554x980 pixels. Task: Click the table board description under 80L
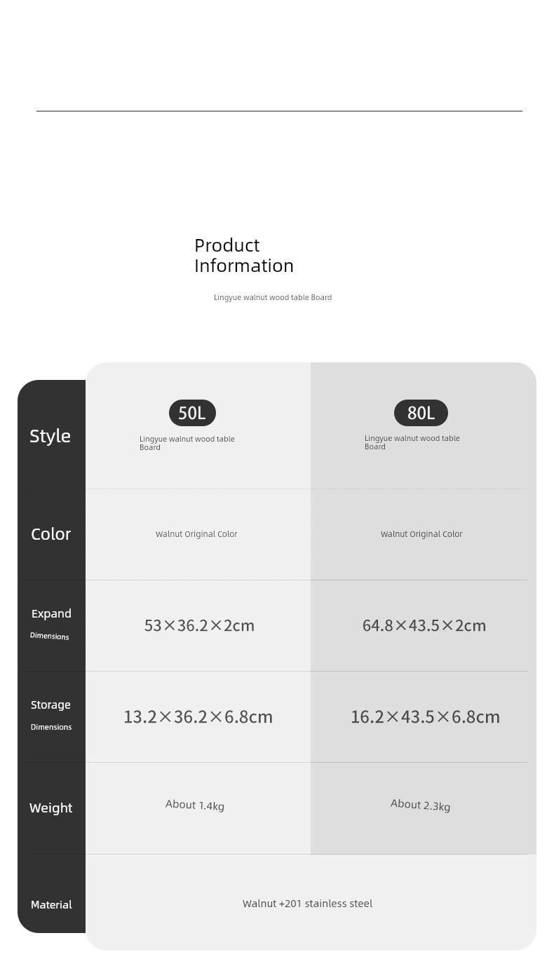point(412,442)
